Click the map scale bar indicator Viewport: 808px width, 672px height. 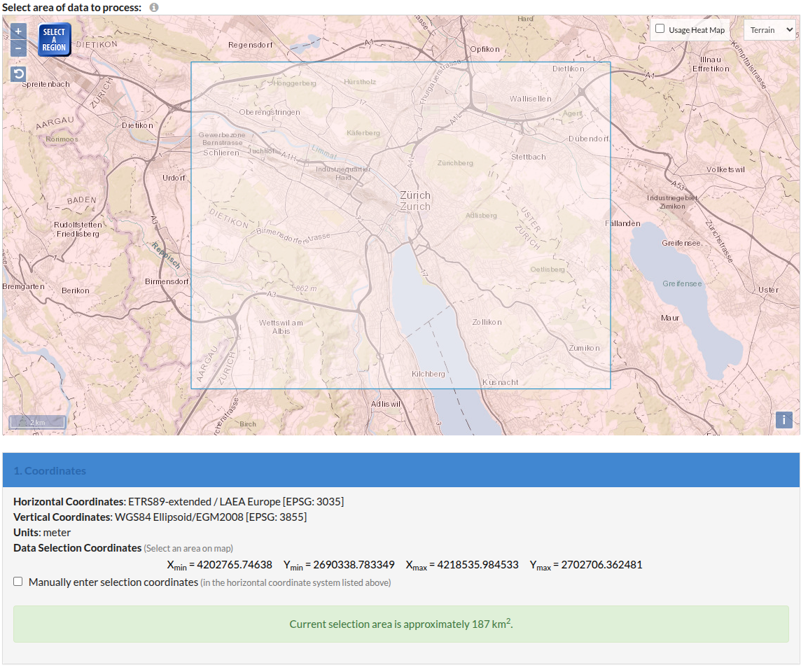coord(37,422)
